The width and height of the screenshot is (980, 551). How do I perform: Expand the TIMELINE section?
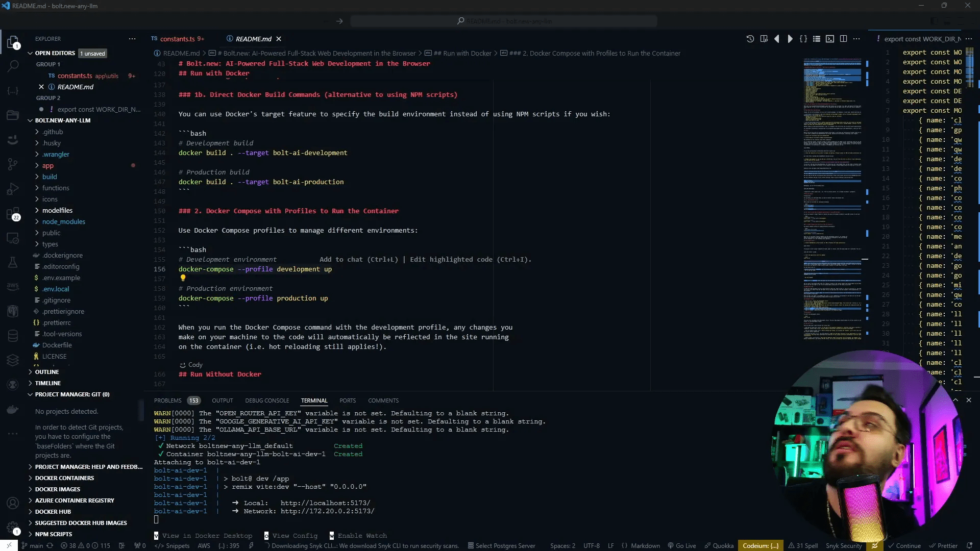pos(48,383)
